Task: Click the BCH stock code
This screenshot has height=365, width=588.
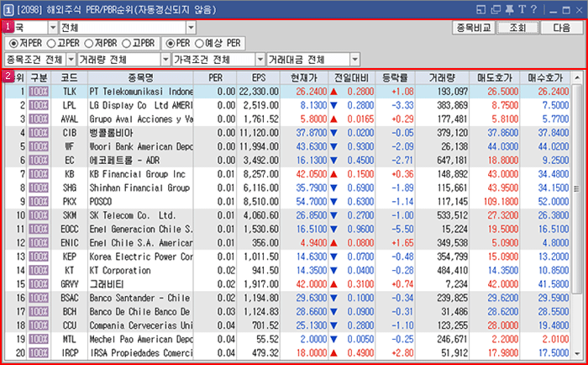Action: click(70, 312)
